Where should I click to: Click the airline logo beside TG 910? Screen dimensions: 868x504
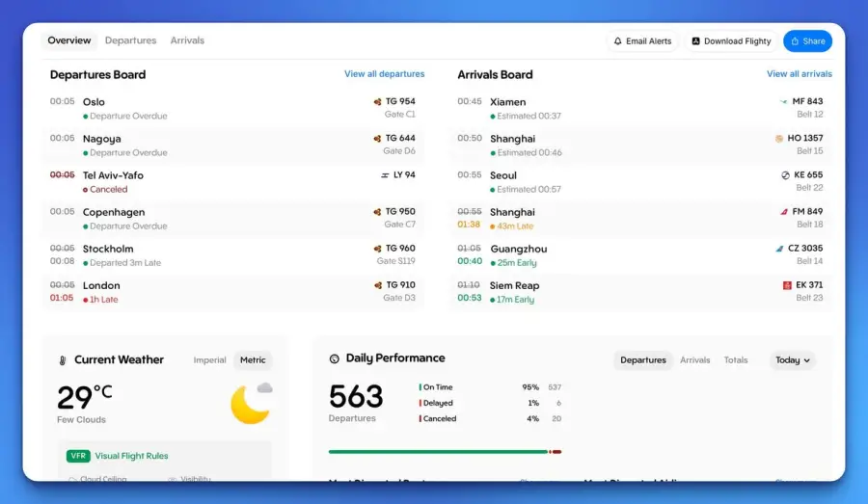pos(378,285)
